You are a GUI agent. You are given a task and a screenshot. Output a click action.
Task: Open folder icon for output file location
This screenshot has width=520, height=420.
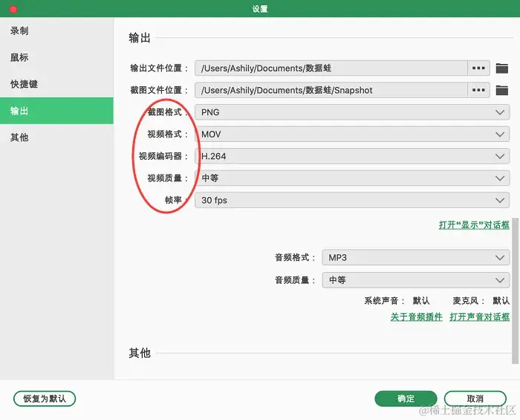point(501,68)
